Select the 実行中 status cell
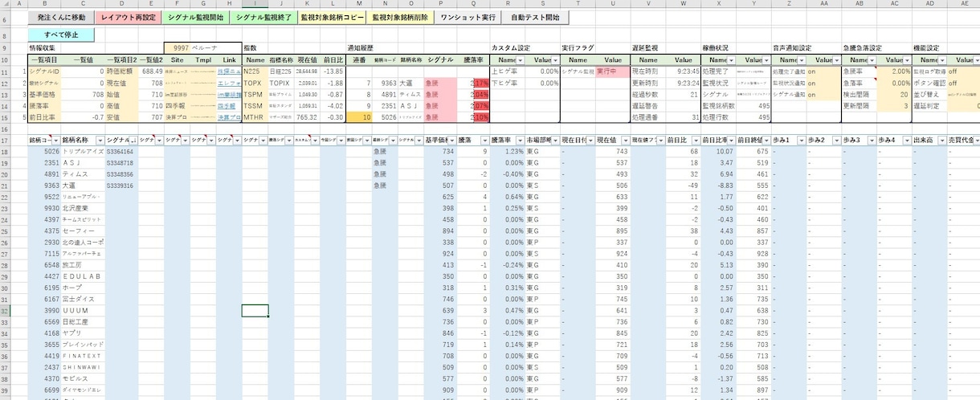The image size is (980, 400). [612, 71]
